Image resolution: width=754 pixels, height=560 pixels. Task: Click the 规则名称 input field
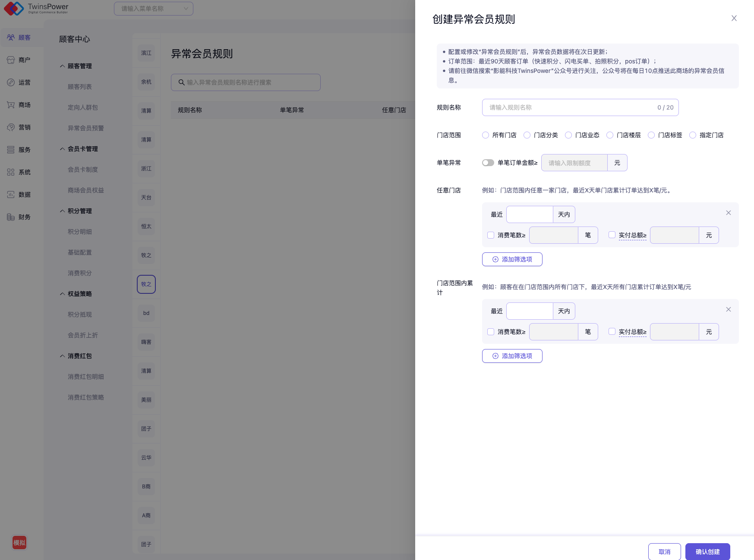pyautogui.click(x=570, y=107)
